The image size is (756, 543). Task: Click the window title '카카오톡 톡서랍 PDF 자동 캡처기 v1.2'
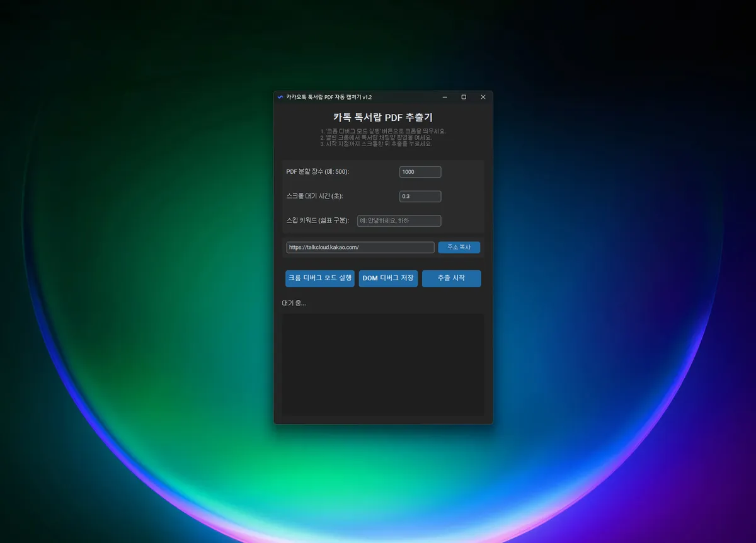coord(329,97)
